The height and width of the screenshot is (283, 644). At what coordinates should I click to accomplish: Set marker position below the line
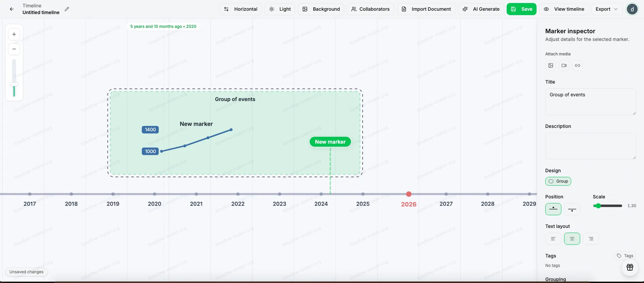click(x=572, y=209)
